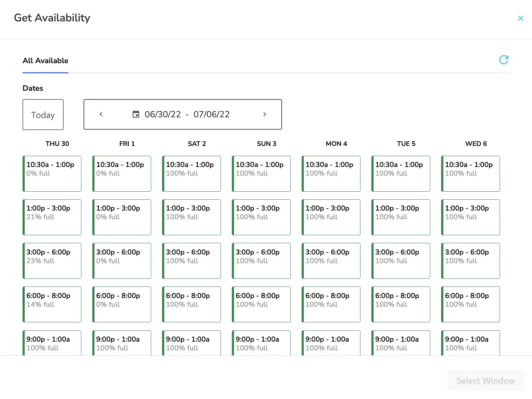
Task: Switch to the All Available tab
Action: [x=45, y=61]
